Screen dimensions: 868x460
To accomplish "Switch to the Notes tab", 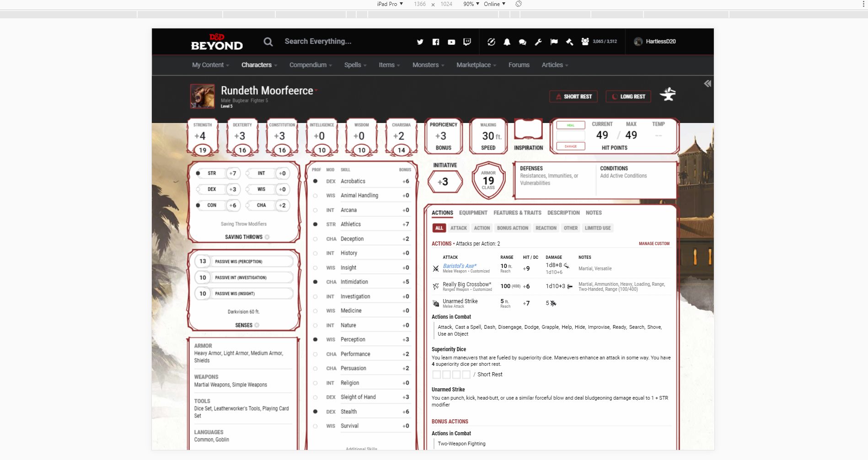I will (x=594, y=213).
